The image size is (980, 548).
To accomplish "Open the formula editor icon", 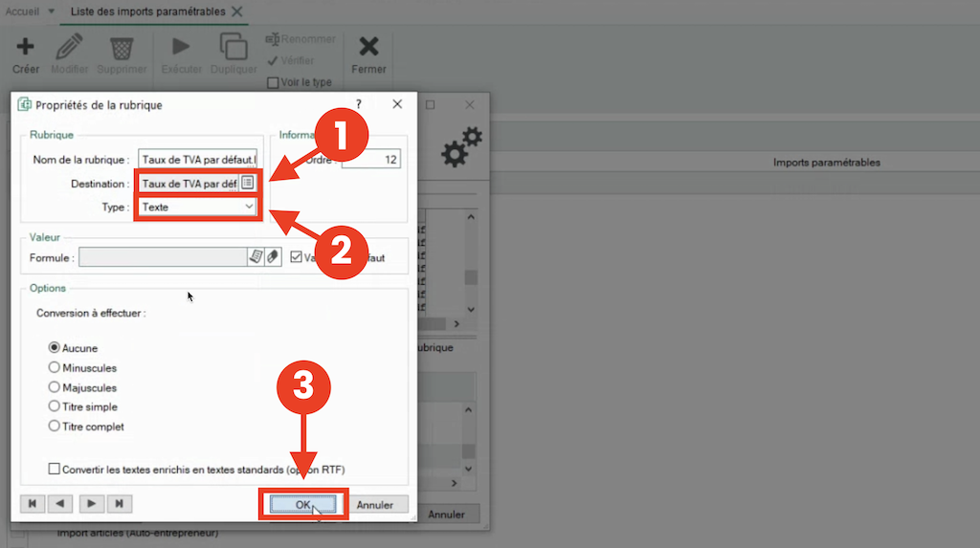I will pos(256,257).
